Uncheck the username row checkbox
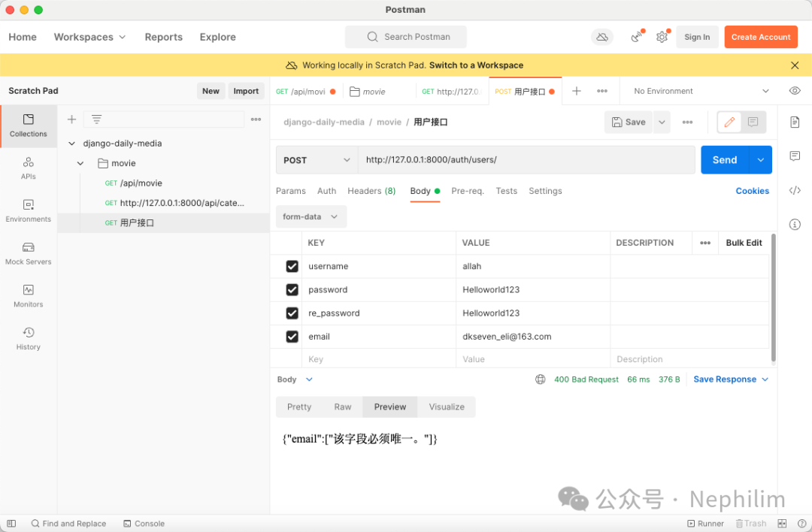Screen dimensions: 812x532 [292, 266]
